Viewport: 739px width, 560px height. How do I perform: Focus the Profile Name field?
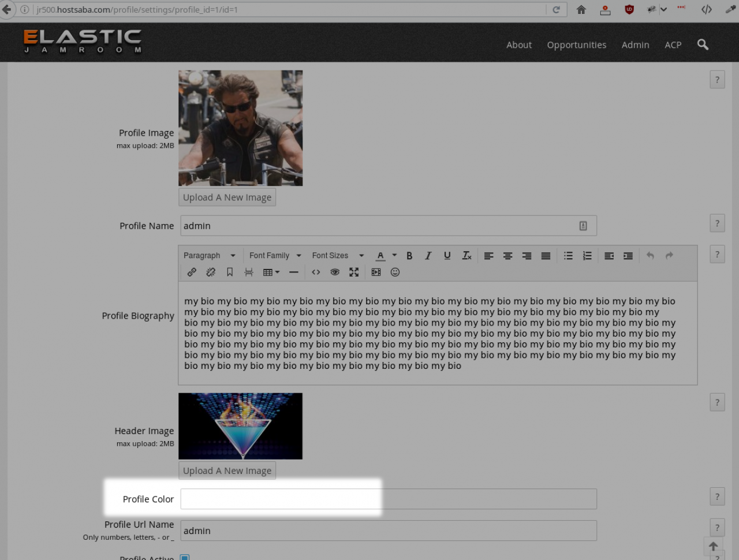[x=389, y=226]
